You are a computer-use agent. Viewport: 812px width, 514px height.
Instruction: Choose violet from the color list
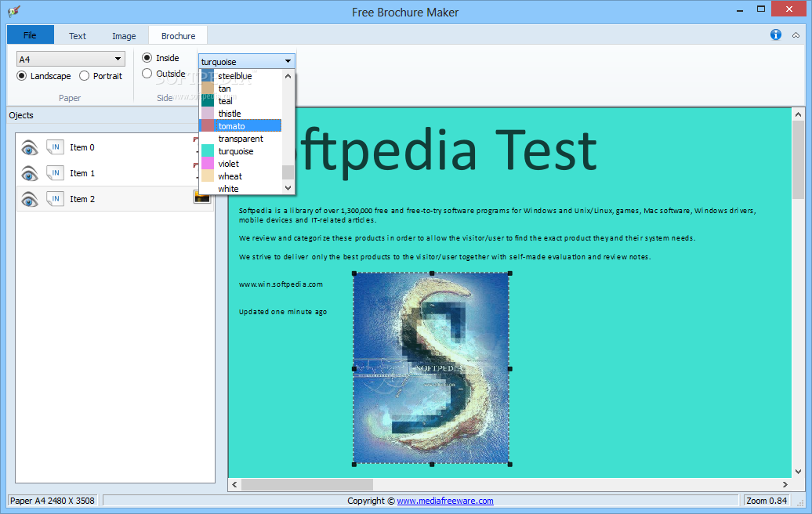tap(241, 164)
